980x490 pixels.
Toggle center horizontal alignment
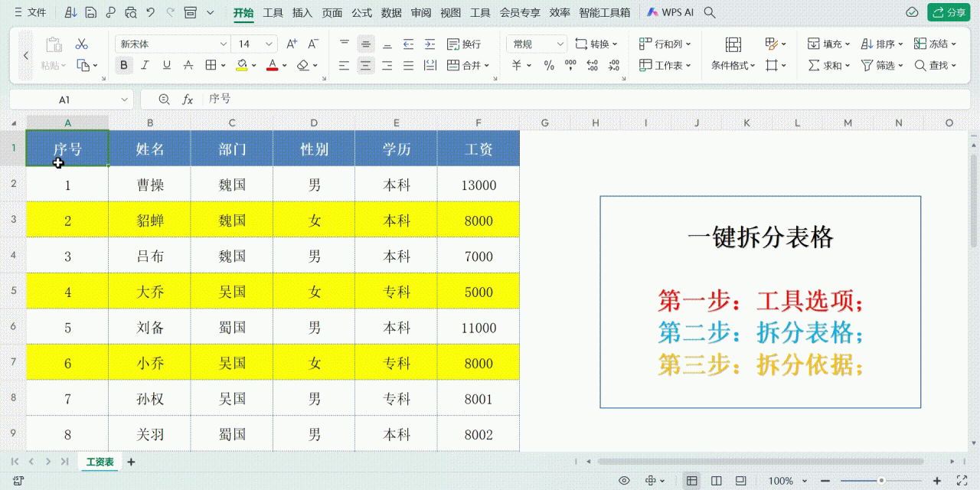(x=366, y=66)
